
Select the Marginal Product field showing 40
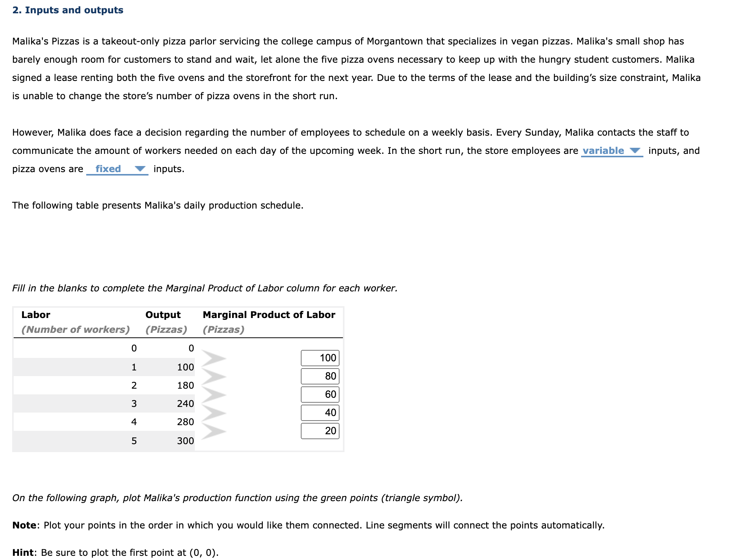pyautogui.click(x=320, y=413)
